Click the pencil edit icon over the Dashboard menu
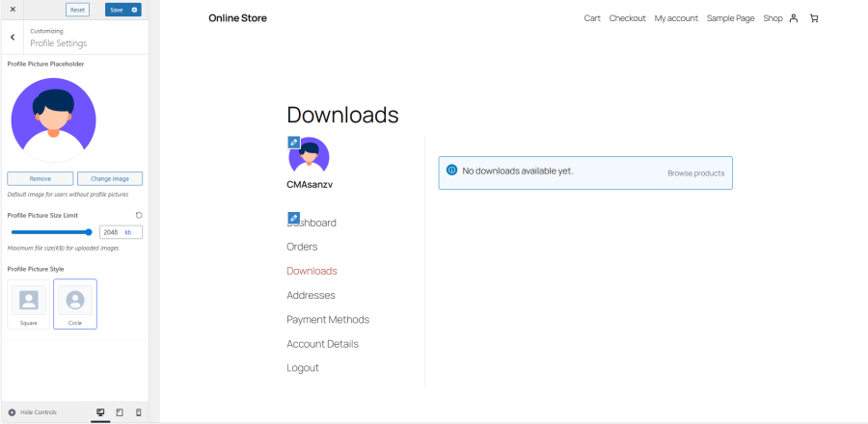Viewport: 868px width, 424px height. point(294,218)
